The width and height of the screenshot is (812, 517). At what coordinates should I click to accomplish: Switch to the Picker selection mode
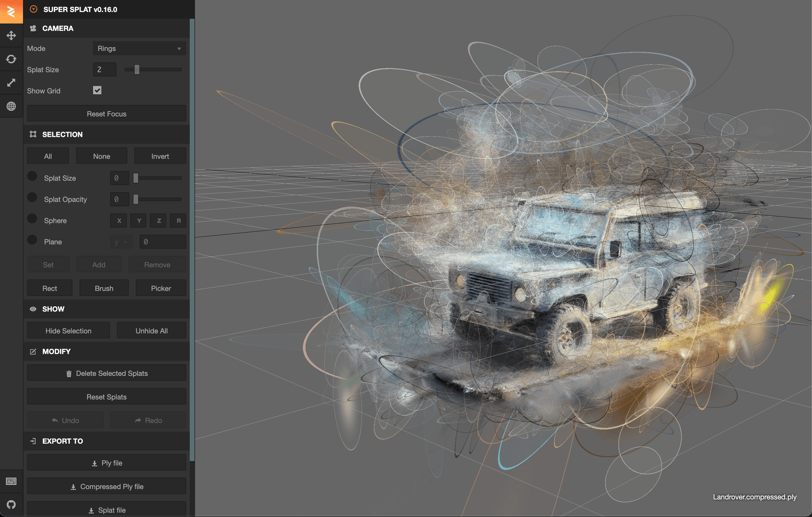coord(161,288)
